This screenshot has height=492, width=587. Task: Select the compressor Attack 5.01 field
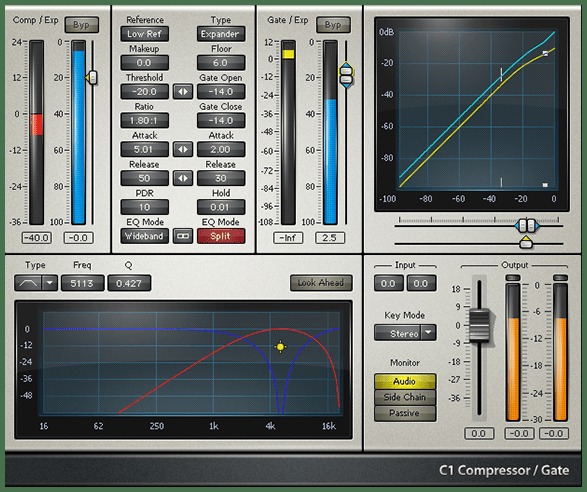click(145, 149)
